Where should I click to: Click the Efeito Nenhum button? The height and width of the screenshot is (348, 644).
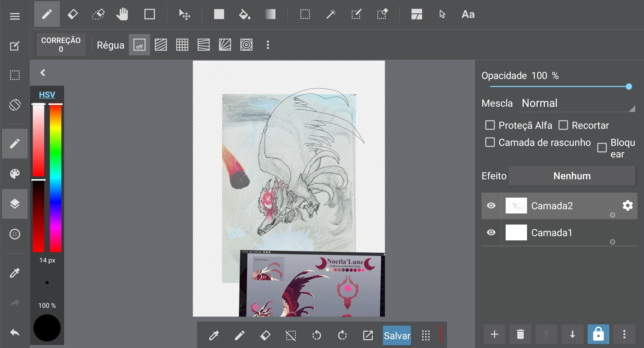pyautogui.click(x=572, y=176)
